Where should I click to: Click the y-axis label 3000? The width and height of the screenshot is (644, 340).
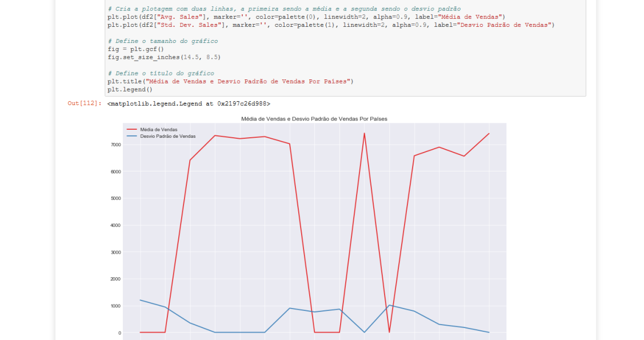pyautogui.click(x=116, y=252)
